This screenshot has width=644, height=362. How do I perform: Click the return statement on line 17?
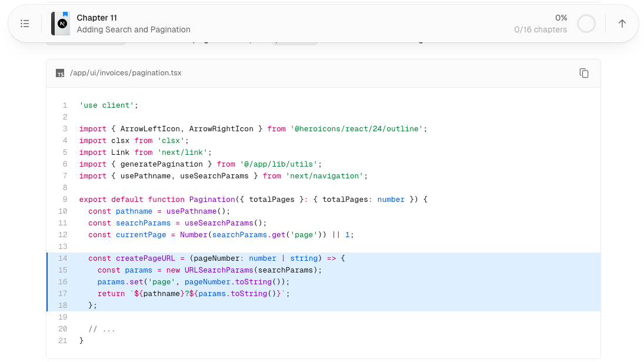click(x=193, y=293)
